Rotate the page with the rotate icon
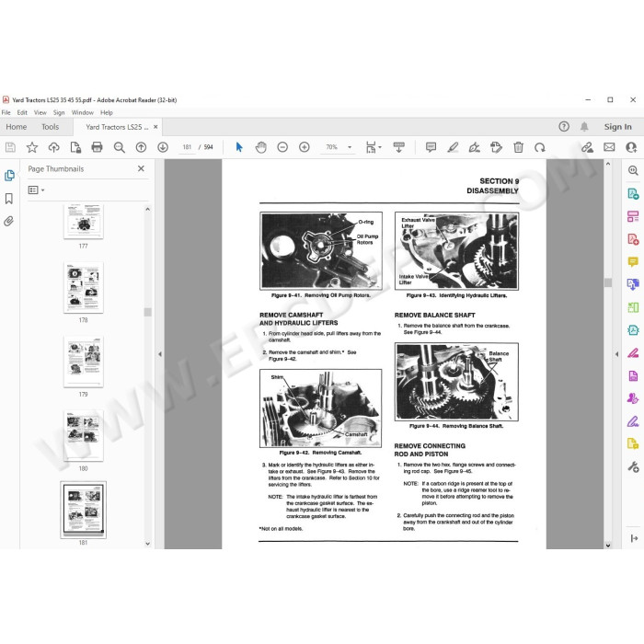Viewport: 644px width, 644px height. coord(540,147)
